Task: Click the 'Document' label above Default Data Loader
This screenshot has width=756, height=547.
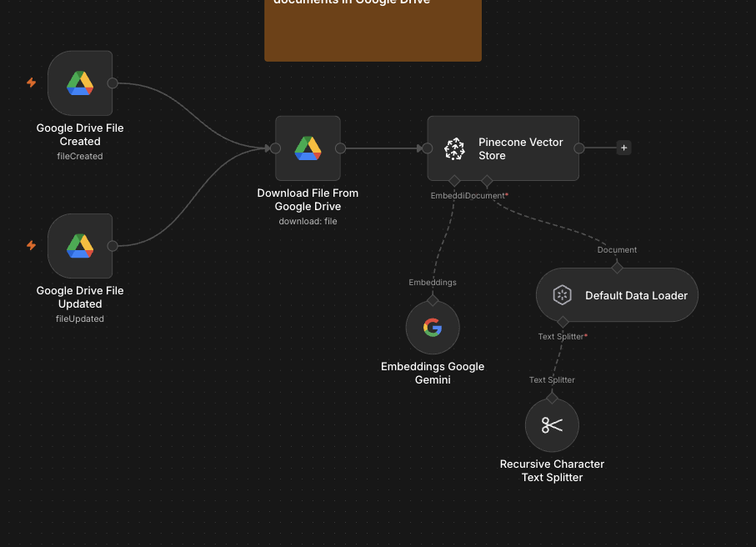Action: (617, 250)
